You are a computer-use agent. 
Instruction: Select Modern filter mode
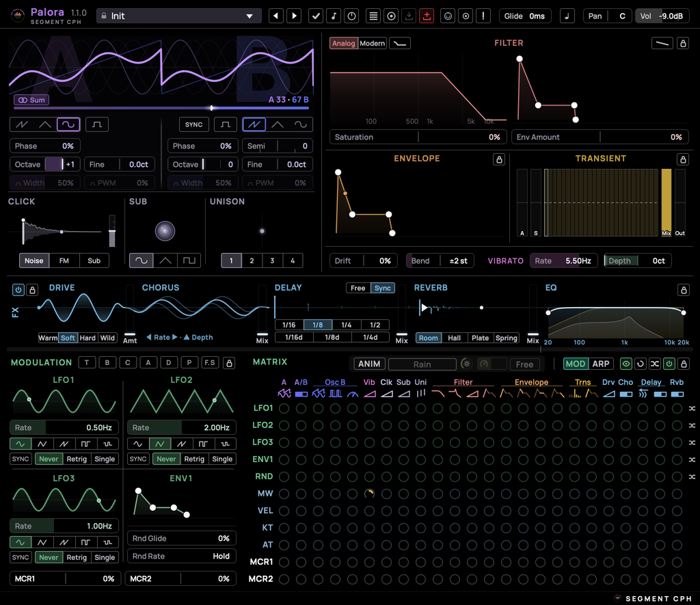tap(373, 43)
